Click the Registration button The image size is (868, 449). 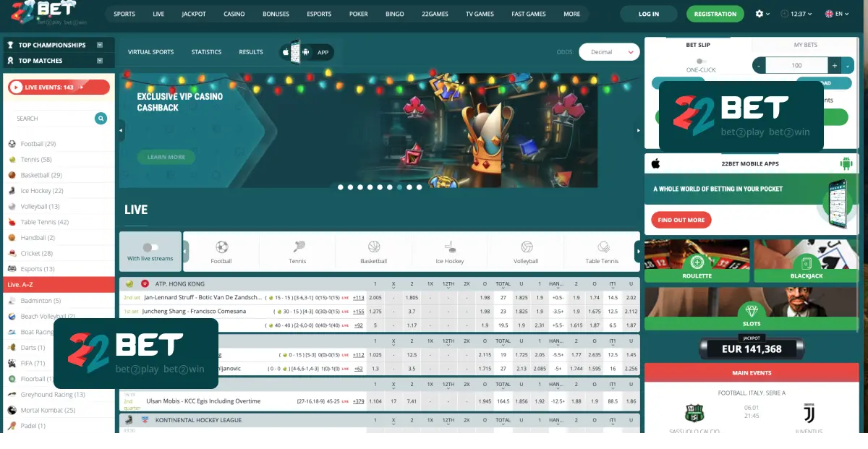(715, 14)
